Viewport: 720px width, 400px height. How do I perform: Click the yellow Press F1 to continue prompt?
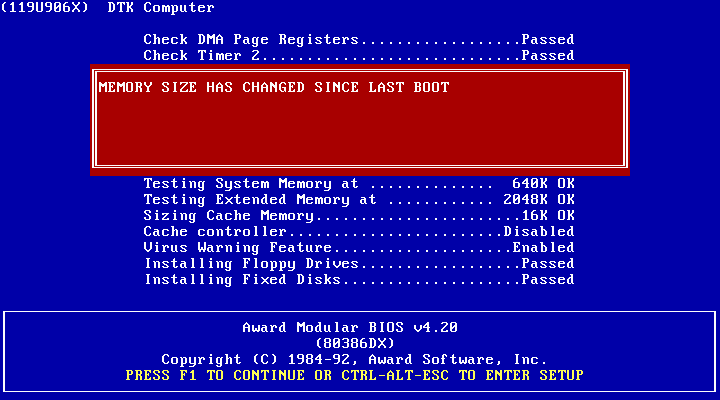click(x=355, y=375)
